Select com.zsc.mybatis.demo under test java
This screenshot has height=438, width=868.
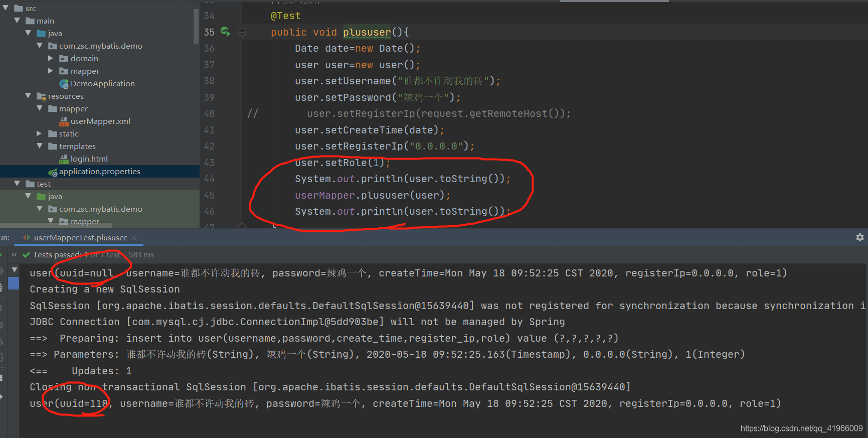tap(101, 209)
